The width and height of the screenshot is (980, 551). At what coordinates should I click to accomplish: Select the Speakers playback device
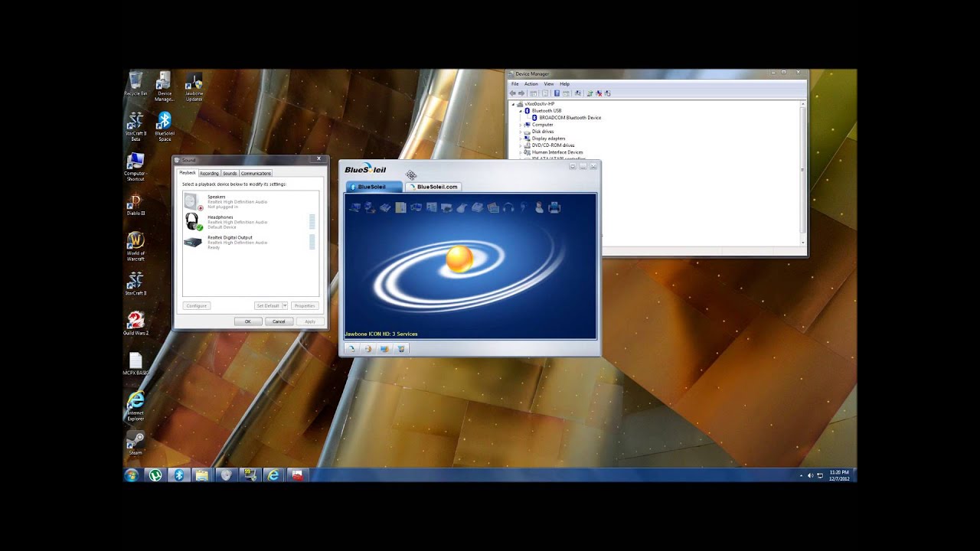click(250, 202)
